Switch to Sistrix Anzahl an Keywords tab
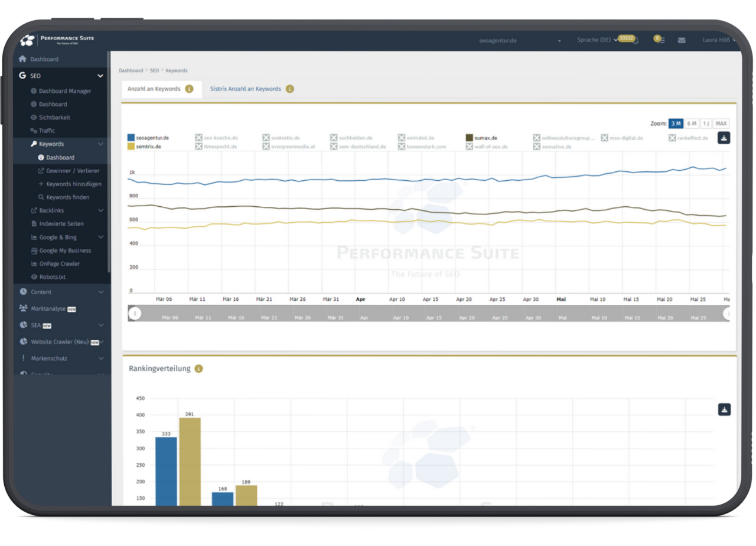The image size is (756, 546). click(x=252, y=89)
